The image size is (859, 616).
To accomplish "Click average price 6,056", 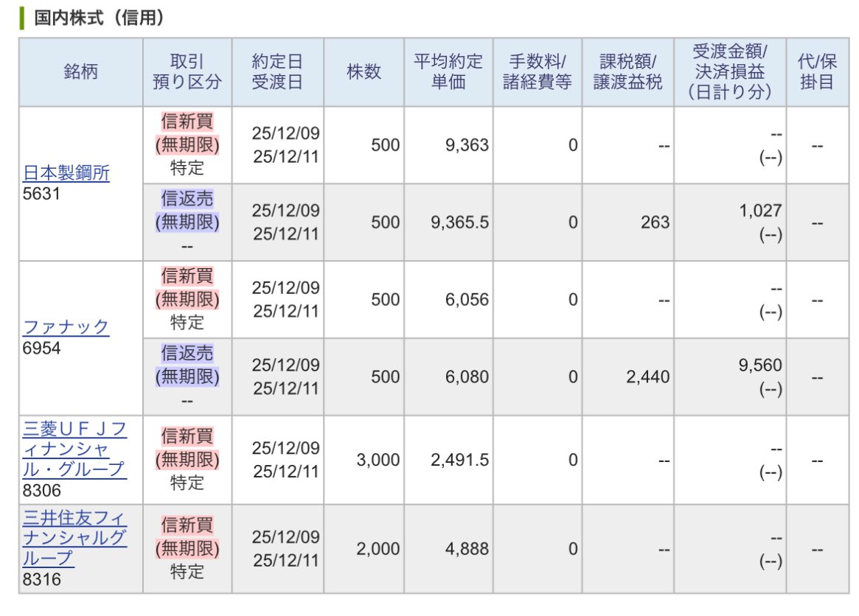I will (467, 299).
